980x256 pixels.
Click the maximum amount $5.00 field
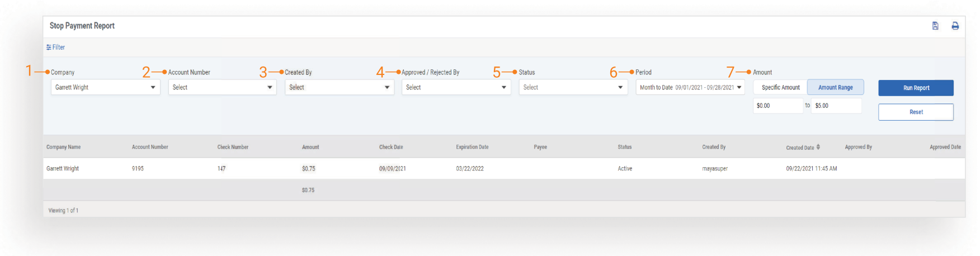(x=836, y=106)
